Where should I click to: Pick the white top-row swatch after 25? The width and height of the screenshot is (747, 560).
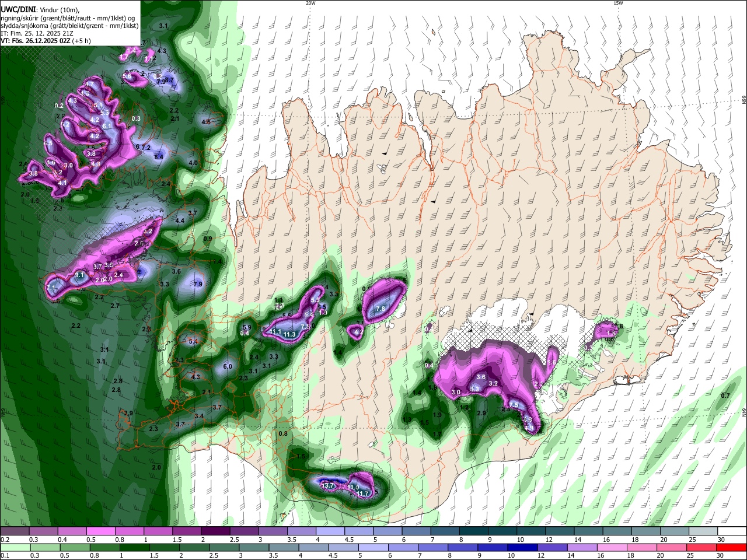point(732,531)
